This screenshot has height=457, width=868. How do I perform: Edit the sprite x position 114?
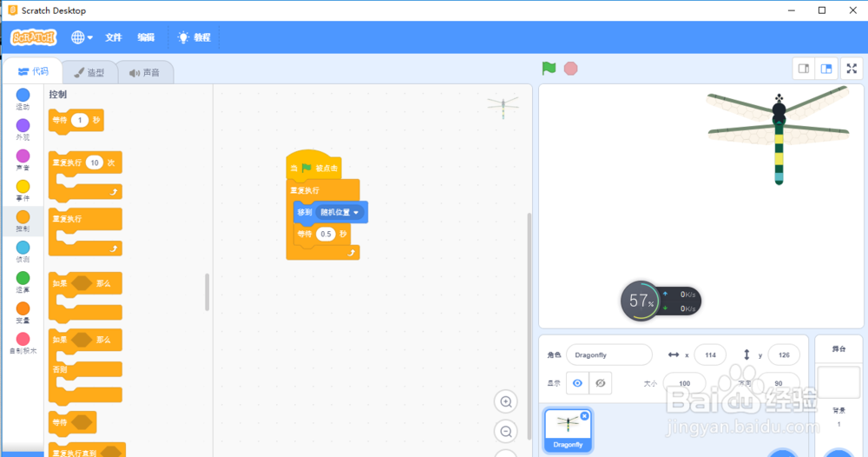(x=710, y=355)
